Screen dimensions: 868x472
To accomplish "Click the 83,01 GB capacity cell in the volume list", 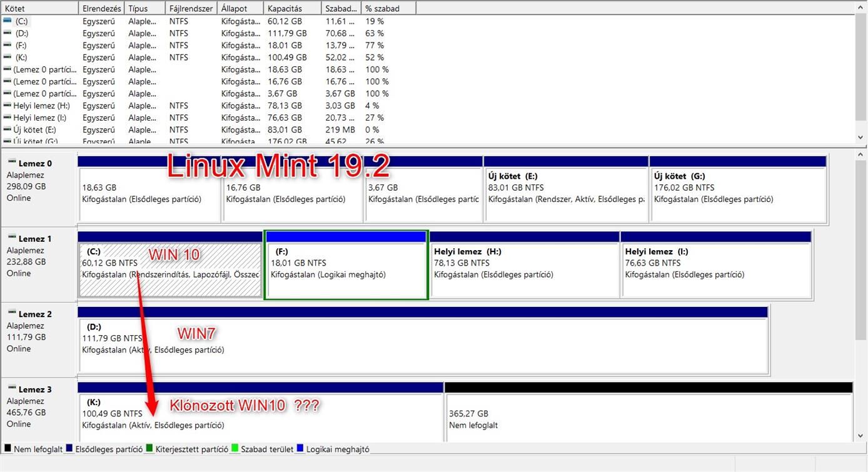I will (x=285, y=130).
